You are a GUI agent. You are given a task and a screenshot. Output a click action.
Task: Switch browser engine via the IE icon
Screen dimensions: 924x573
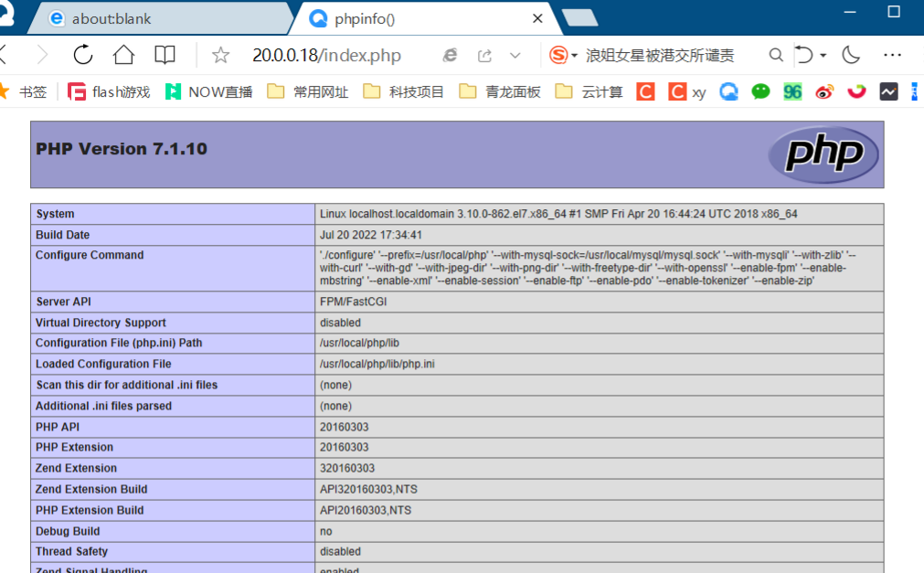point(450,56)
